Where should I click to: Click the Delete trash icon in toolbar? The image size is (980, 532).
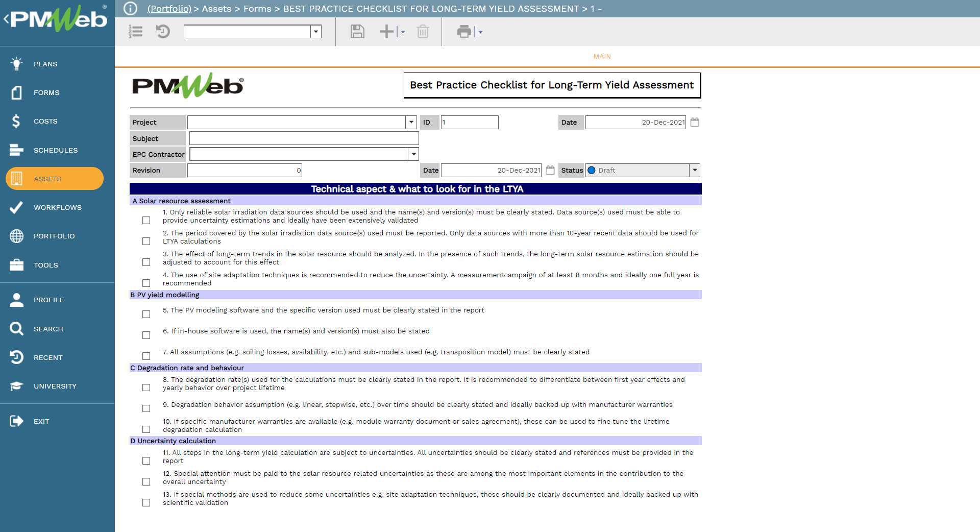coord(423,32)
